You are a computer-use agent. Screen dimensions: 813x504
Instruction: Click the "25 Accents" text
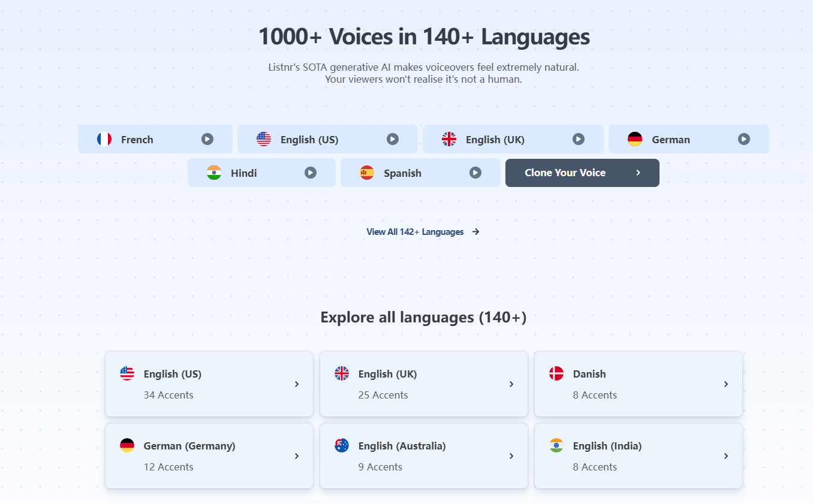tap(383, 395)
